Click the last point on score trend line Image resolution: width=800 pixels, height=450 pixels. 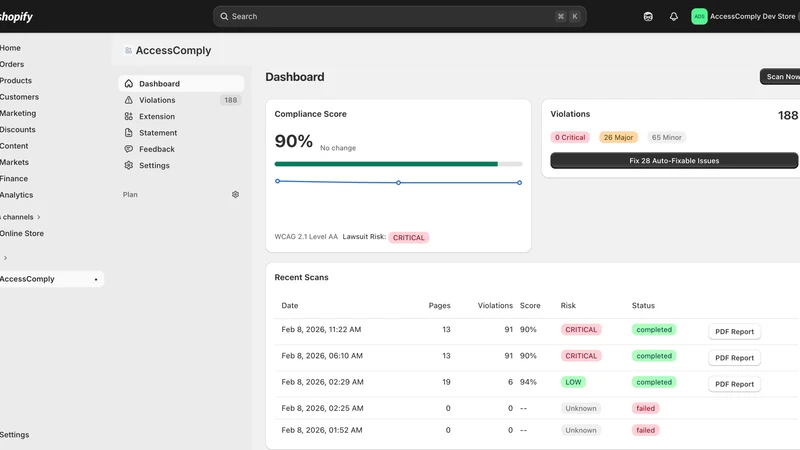point(519,183)
